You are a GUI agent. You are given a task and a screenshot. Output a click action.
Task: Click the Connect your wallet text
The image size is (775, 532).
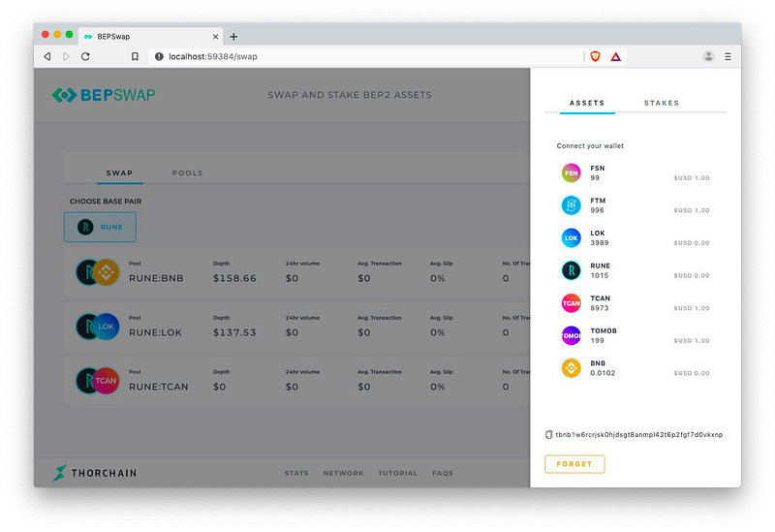coord(590,146)
